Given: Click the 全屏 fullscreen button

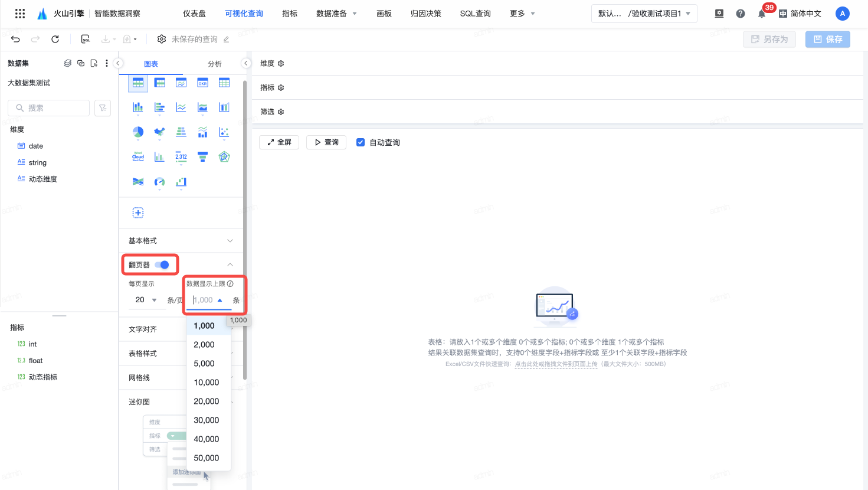Looking at the screenshot, I should [279, 142].
